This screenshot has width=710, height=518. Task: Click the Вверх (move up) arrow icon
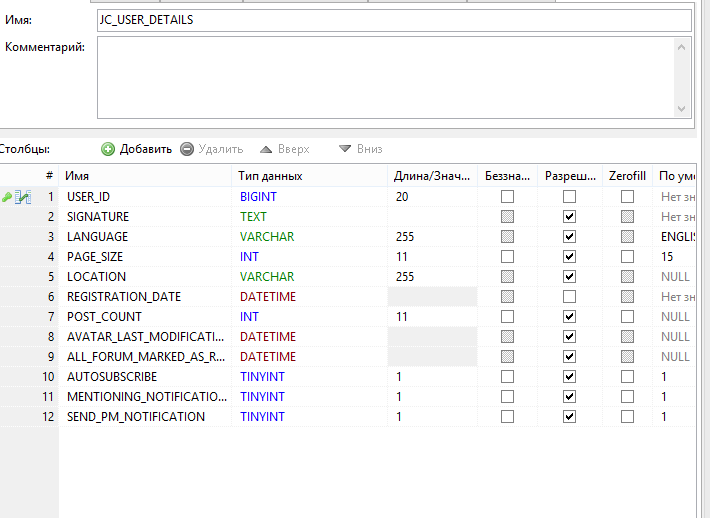click(x=266, y=149)
